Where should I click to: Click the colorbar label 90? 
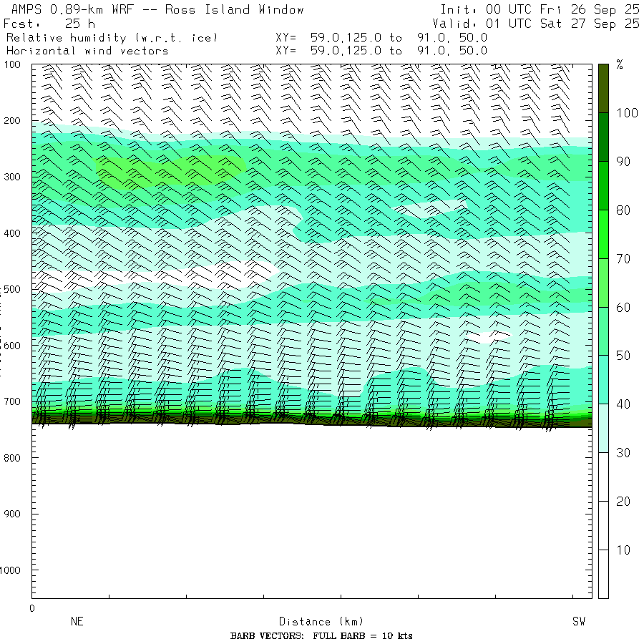[623, 162]
